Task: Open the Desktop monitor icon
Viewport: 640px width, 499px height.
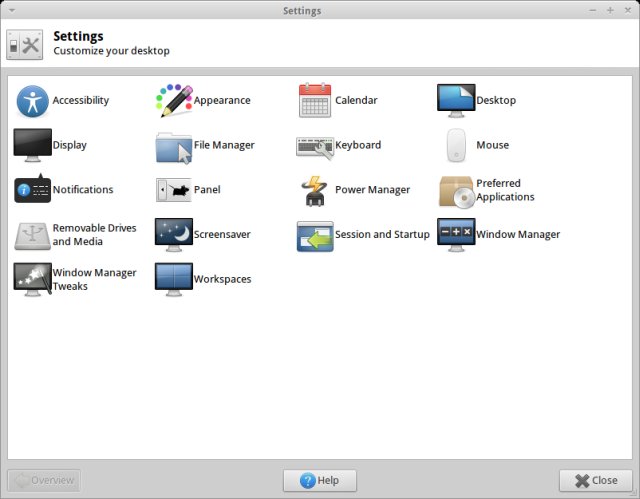Action: 456,101
